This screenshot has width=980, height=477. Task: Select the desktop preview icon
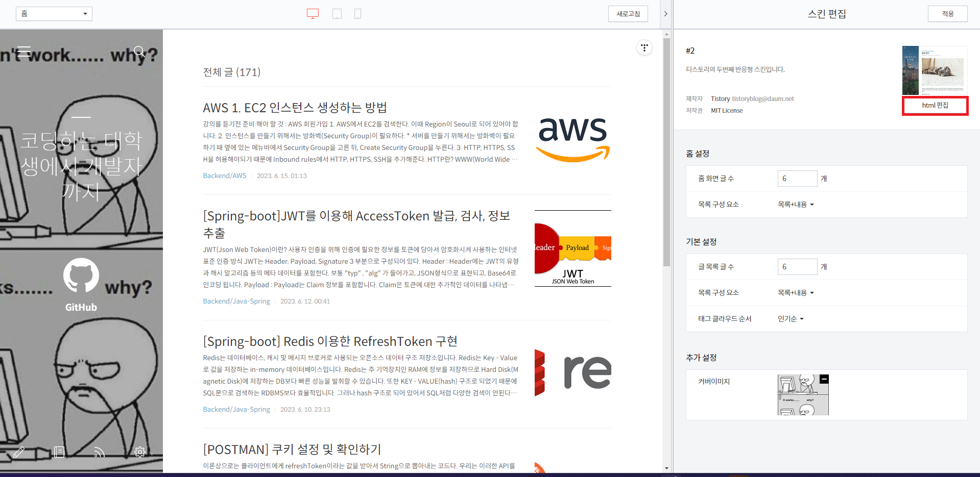tap(313, 14)
